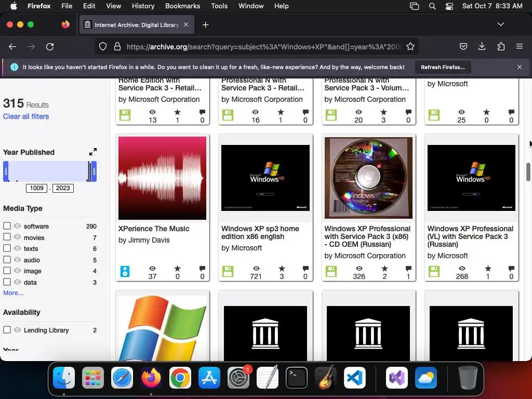Open the App Store from the dock

tap(209, 377)
